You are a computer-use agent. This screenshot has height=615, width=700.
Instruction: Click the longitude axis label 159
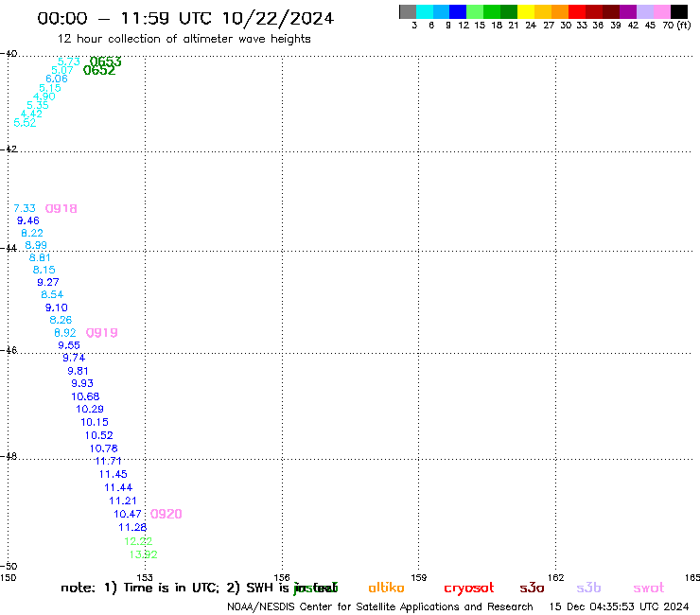[419, 577]
